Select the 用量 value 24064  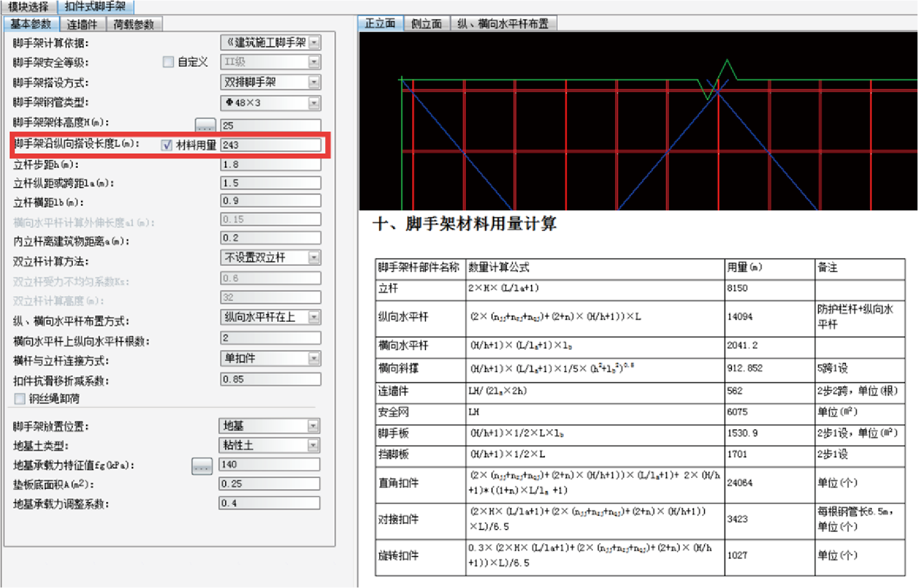pyautogui.click(x=740, y=483)
